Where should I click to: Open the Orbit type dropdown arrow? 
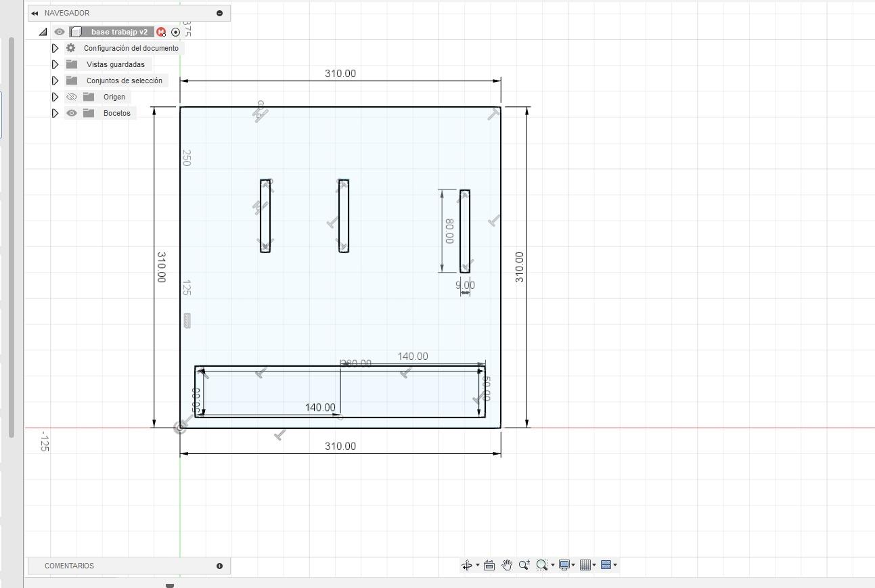478,565
